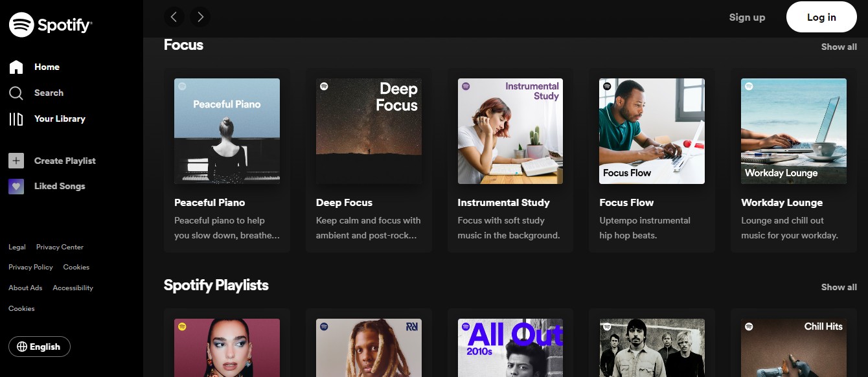
Task: Click the Create Playlist plus icon
Action: (x=16, y=161)
